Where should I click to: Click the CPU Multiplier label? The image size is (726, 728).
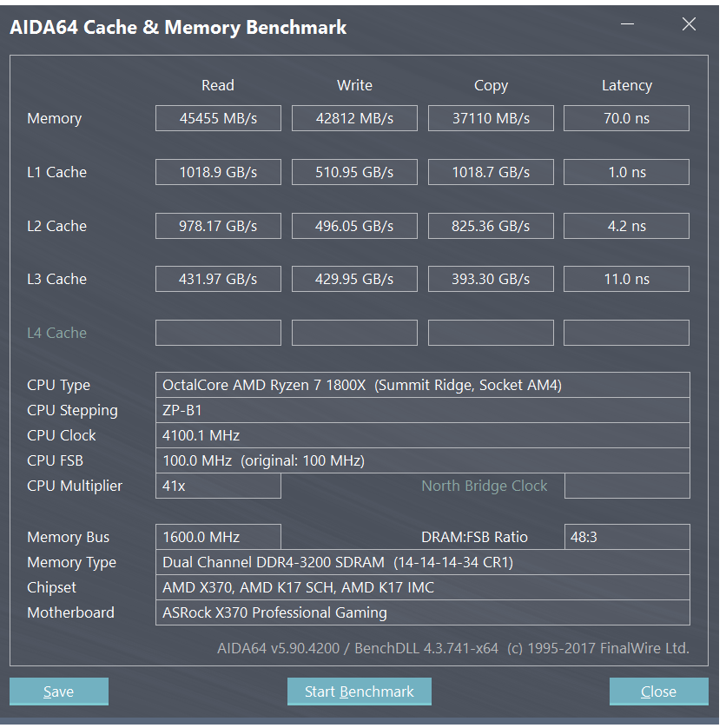(x=75, y=486)
